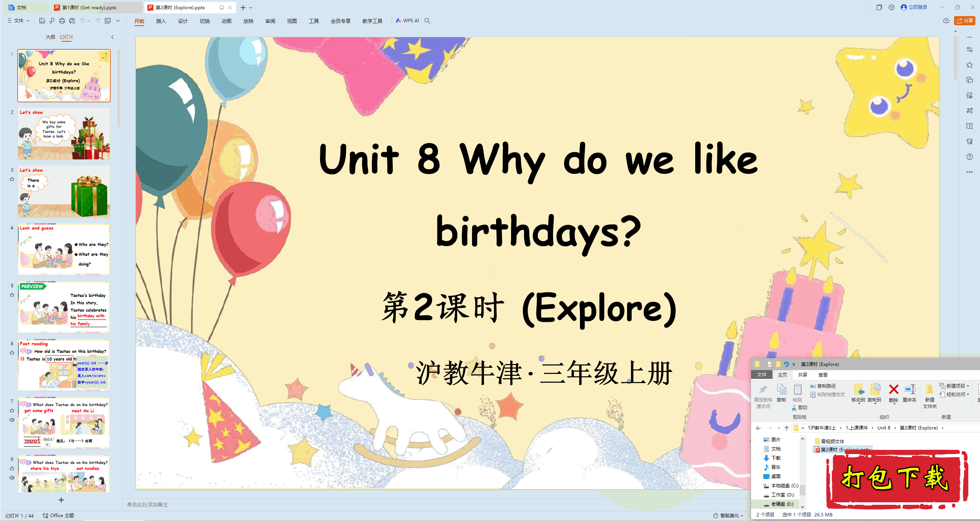Click the orange 分享 share button
Viewport: 980px width, 521px height.
point(965,21)
